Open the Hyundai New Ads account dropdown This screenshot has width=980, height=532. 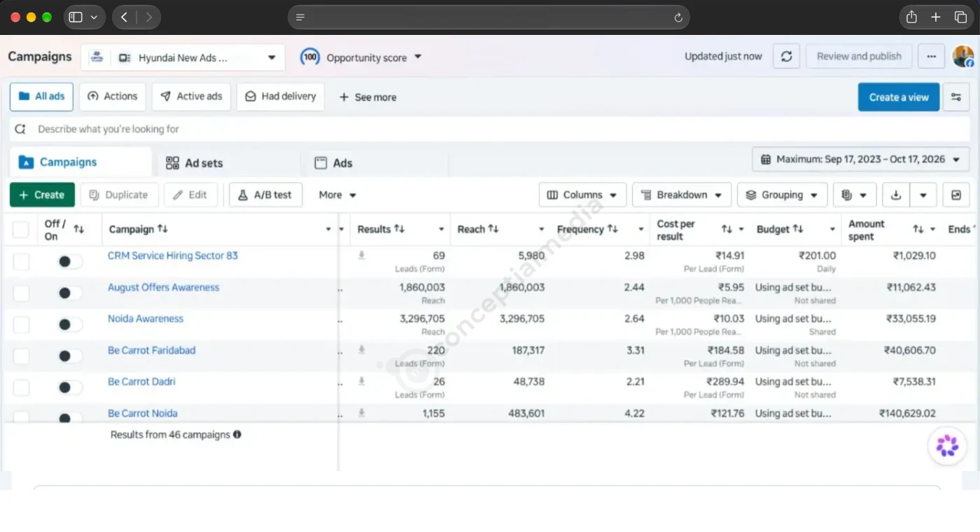pyautogui.click(x=183, y=57)
